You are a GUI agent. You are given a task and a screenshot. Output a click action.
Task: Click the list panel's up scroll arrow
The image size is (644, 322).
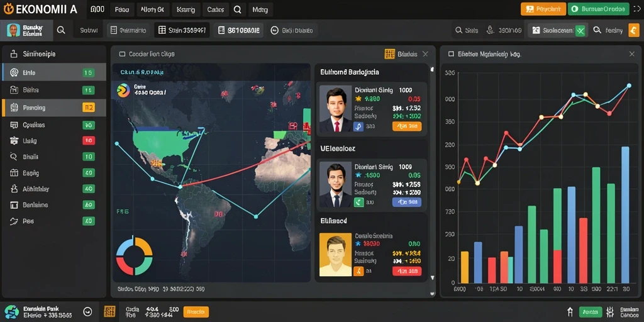pyautogui.click(x=432, y=69)
